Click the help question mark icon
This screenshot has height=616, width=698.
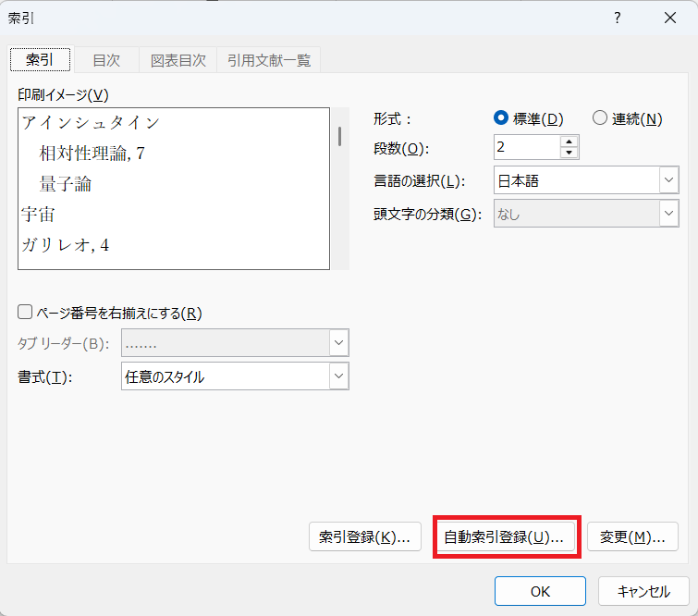[x=617, y=18]
